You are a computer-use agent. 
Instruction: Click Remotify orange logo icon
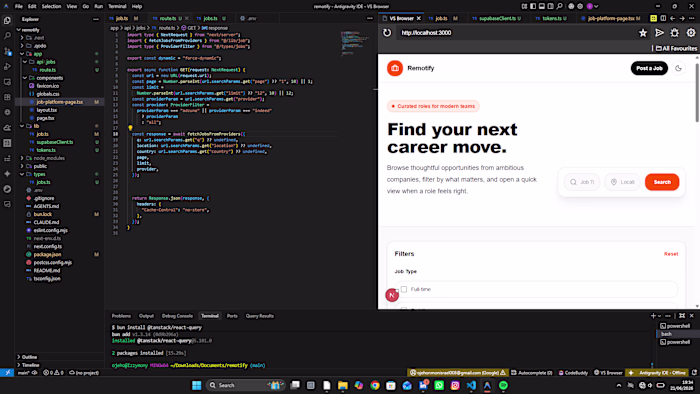[395, 68]
